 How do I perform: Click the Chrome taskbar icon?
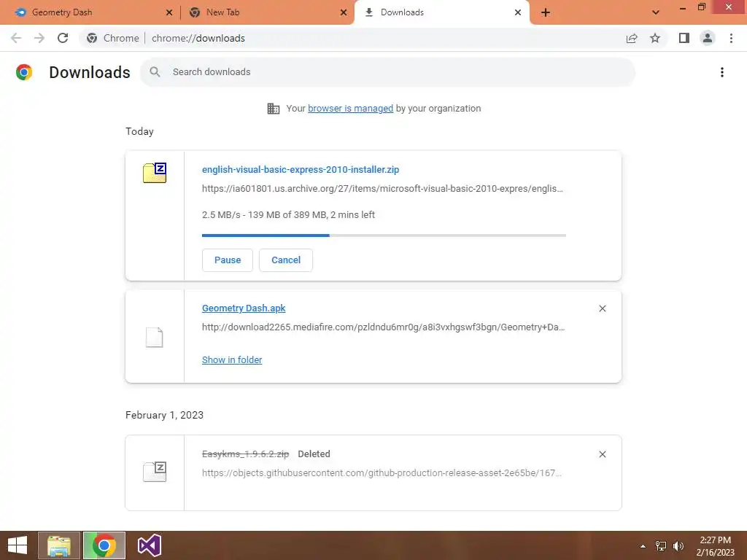(x=104, y=545)
